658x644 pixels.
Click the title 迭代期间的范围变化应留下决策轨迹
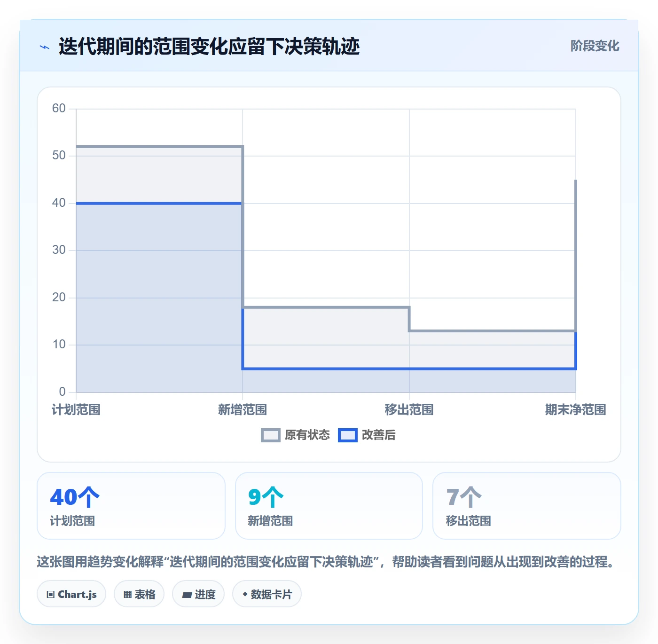209,47
